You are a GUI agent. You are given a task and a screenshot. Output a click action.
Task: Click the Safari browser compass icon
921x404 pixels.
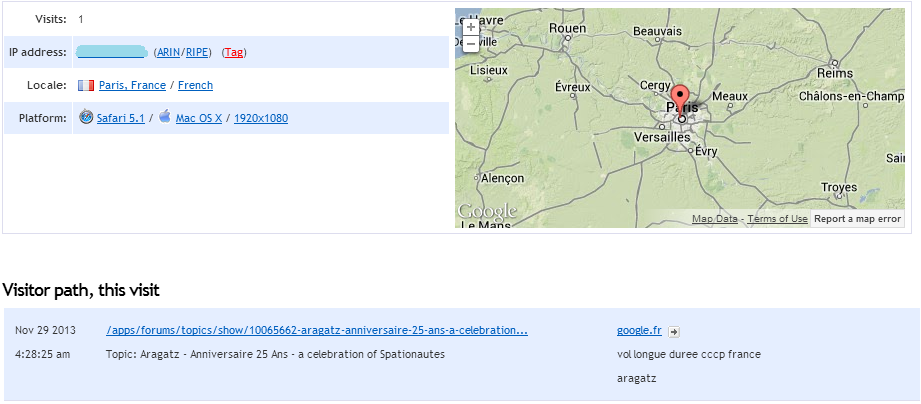click(x=86, y=117)
